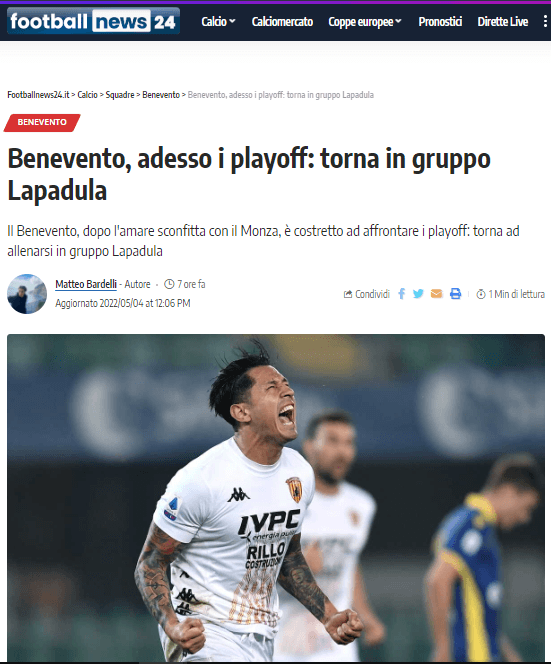This screenshot has height=664, width=551.
Task: Open Matteo Bardelli author link
Action: (x=86, y=284)
